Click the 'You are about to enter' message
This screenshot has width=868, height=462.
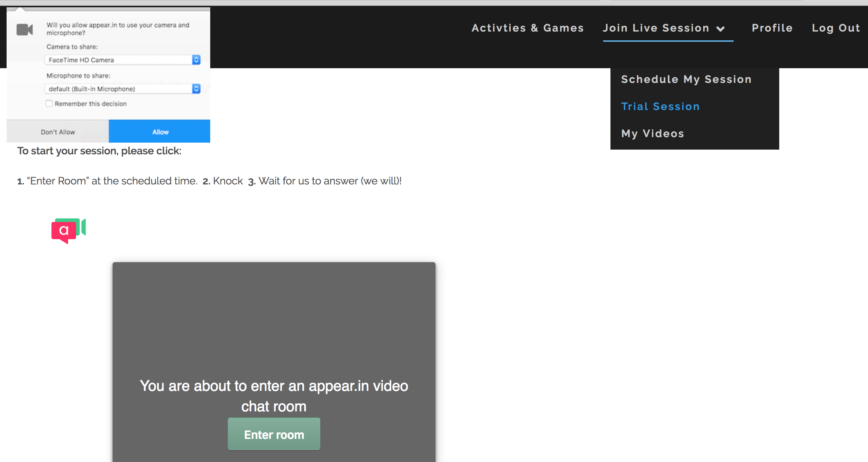tap(274, 396)
